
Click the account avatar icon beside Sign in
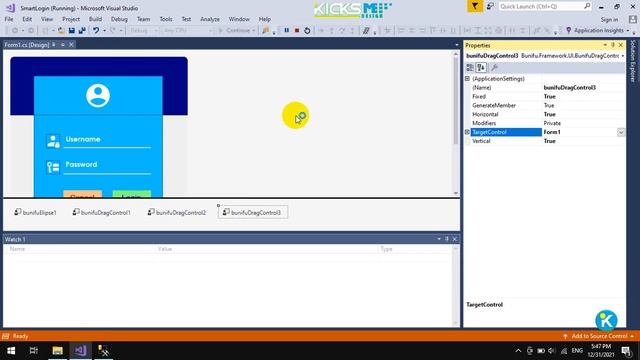[633, 19]
